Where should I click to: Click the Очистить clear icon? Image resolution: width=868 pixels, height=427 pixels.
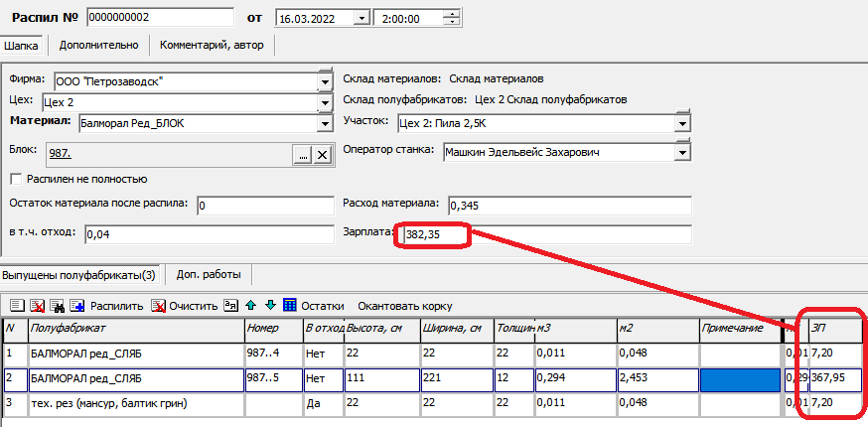159,306
